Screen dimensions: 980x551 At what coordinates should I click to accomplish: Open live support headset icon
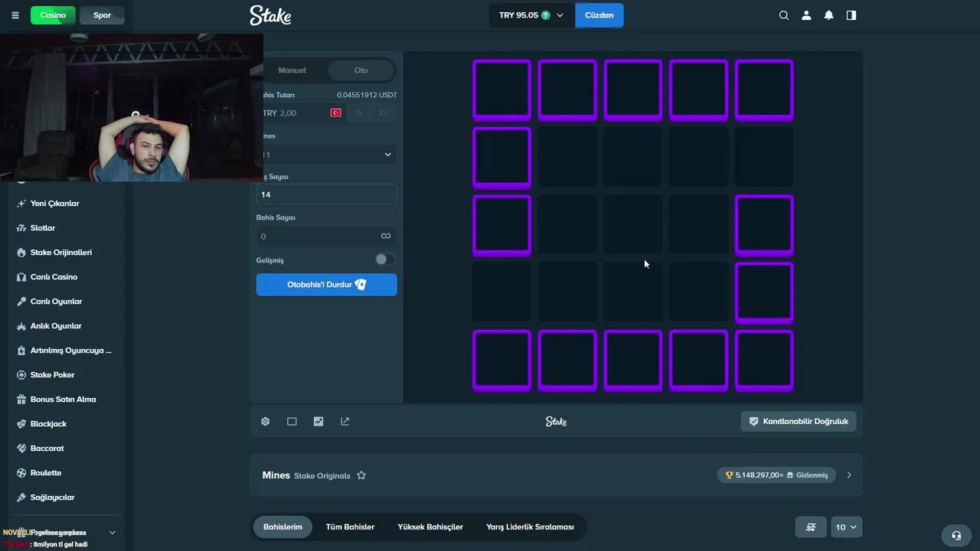click(x=955, y=535)
